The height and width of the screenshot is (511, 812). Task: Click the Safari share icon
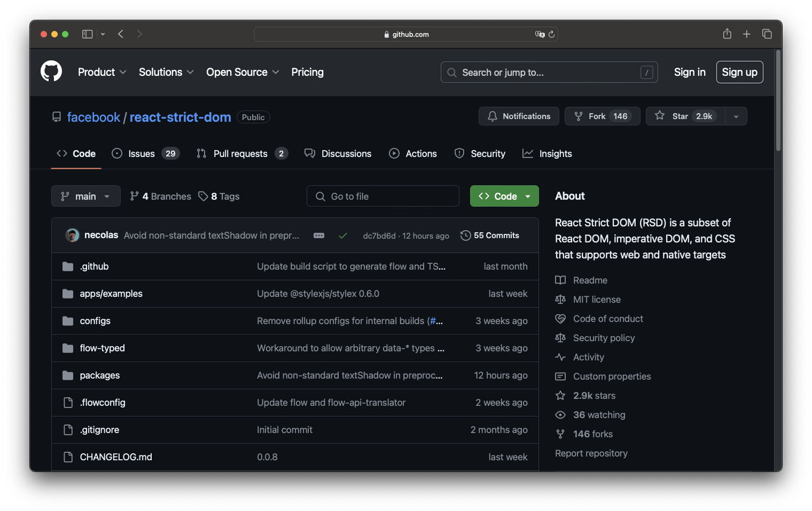tap(727, 34)
